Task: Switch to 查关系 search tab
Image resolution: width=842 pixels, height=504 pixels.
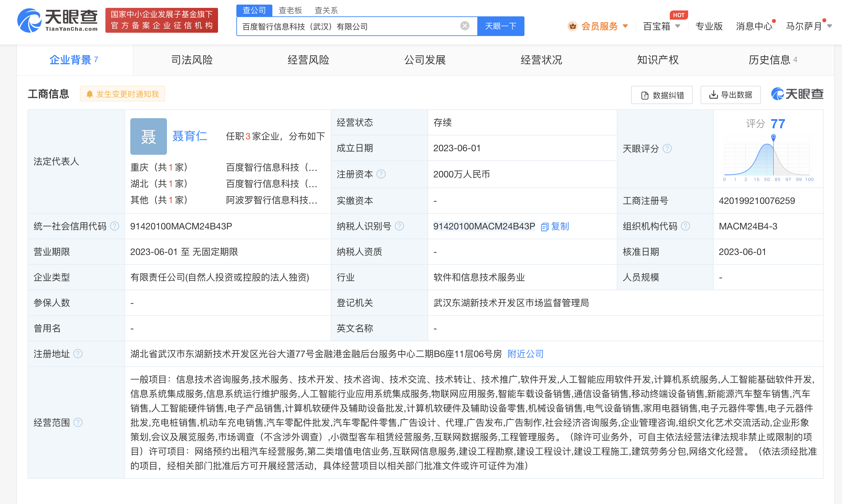Action: 326,10
